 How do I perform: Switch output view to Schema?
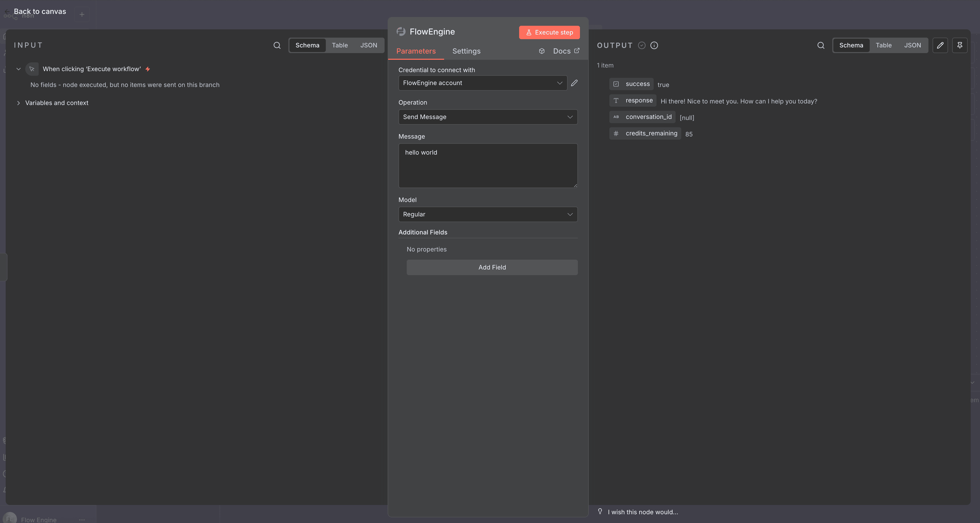point(851,45)
